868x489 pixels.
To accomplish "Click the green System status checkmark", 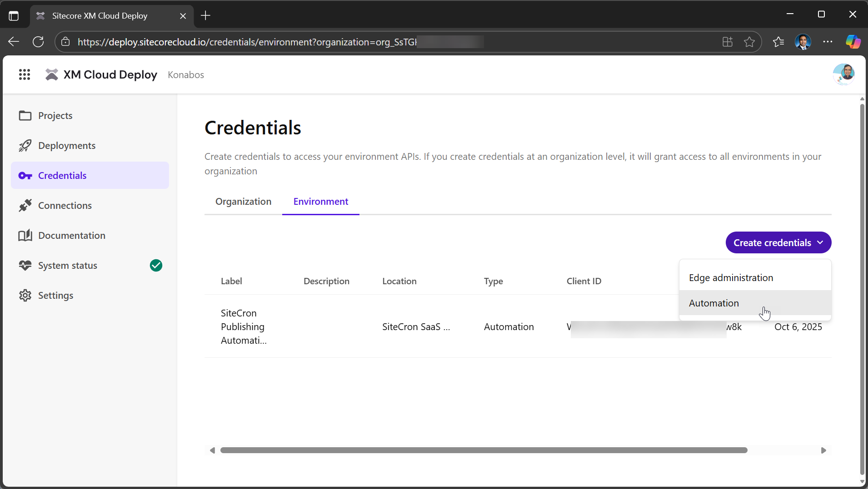I will click(156, 266).
